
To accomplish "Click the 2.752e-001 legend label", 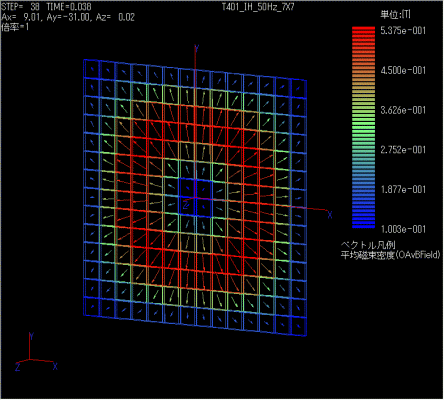I will 403,150.
